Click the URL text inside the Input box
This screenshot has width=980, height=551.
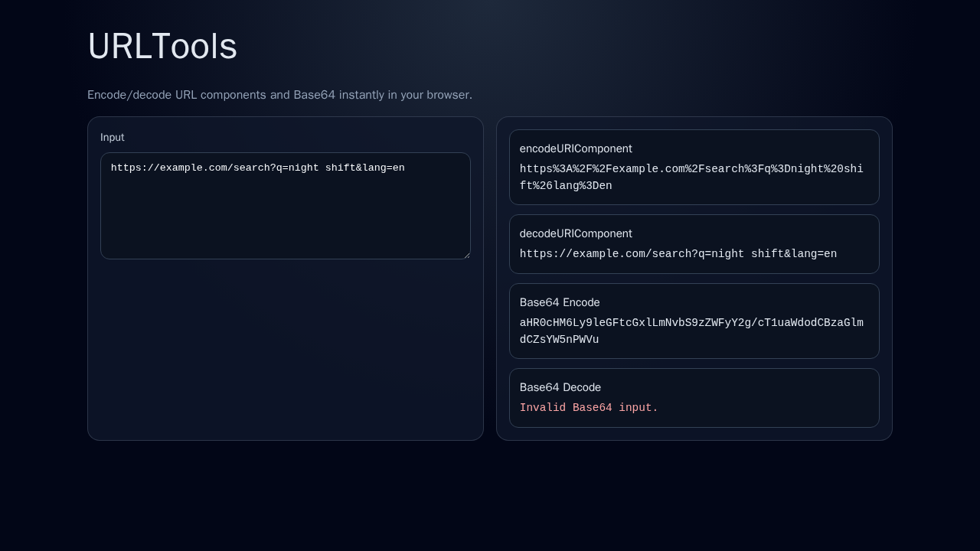click(x=258, y=167)
